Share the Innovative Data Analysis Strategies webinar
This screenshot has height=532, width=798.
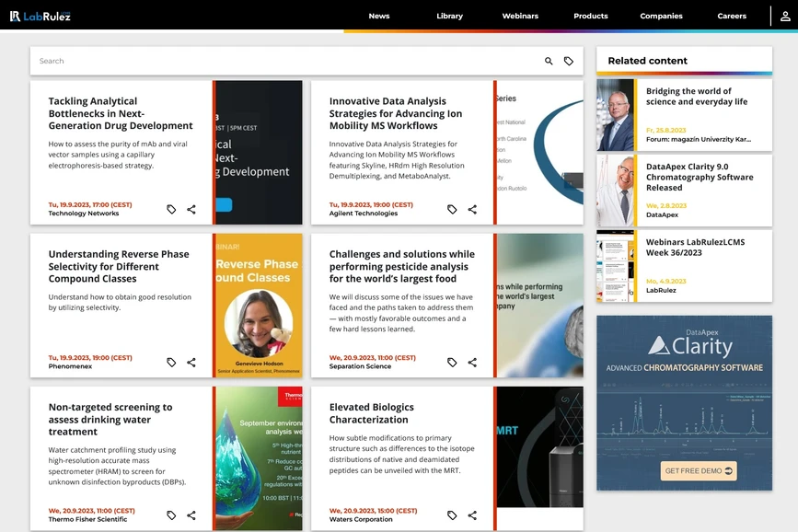click(x=472, y=209)
